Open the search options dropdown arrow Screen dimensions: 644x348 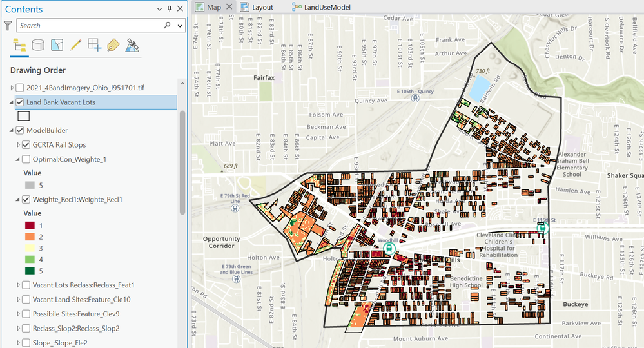tap(180, 26)
